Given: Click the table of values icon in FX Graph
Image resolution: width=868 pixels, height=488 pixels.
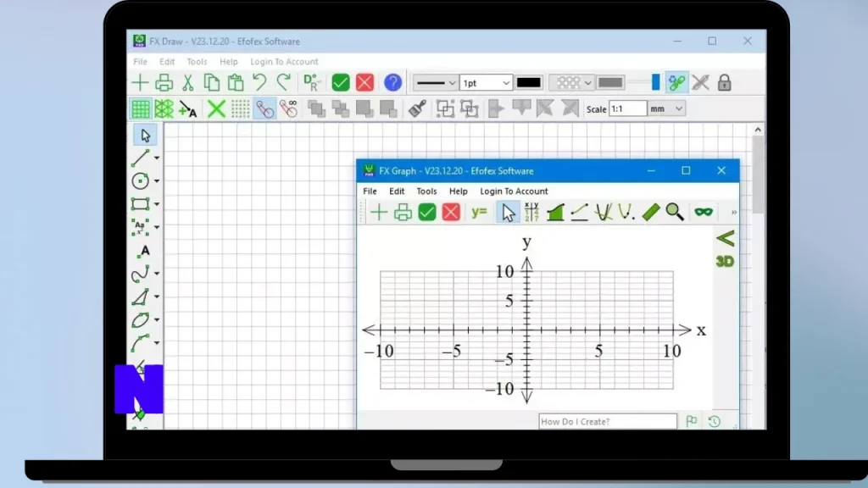Looking at the screenshot, I should [531, 212].
